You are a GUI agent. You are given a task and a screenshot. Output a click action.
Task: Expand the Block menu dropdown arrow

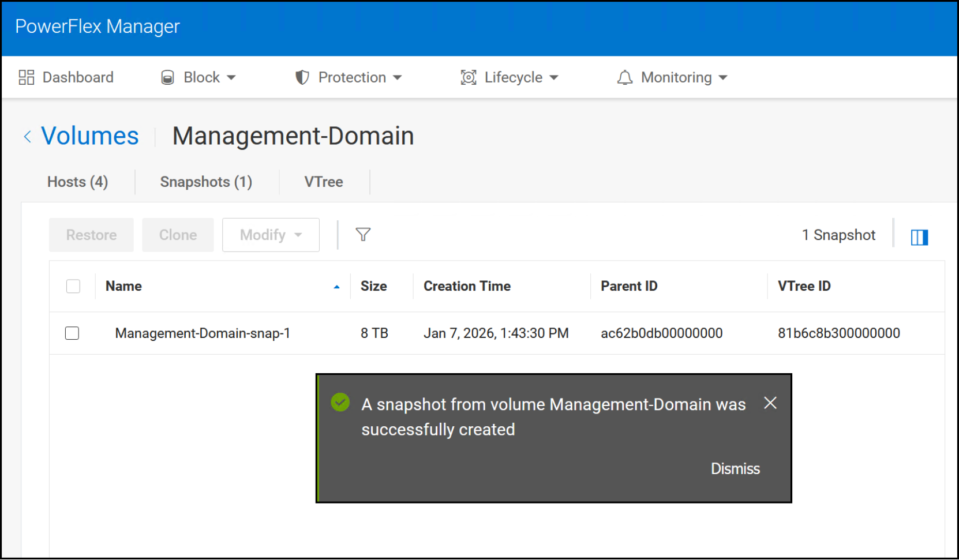click(231, 77)
